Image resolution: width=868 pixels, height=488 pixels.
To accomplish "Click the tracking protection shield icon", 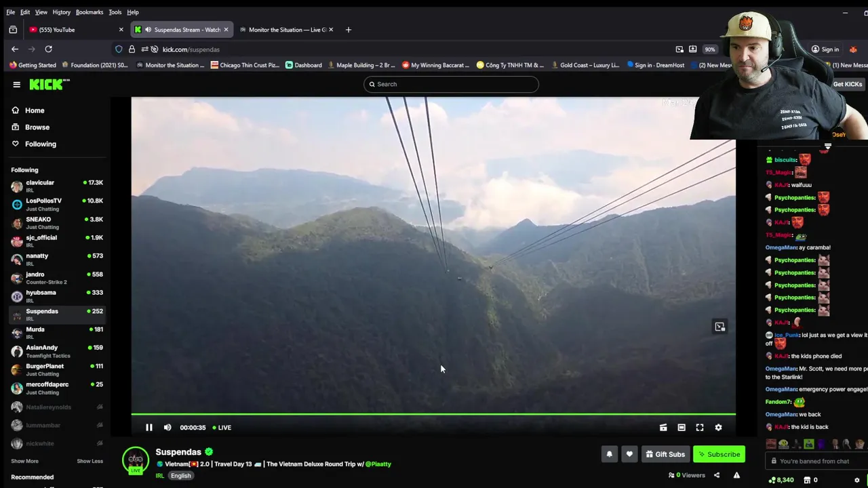I will [119, 49].
